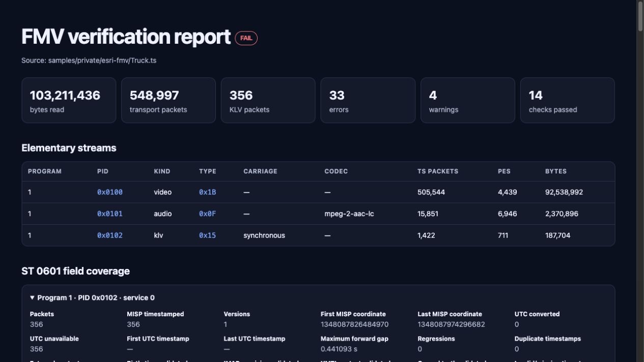This screenshot has width=644, height=362.
Task: Click the FMV verification report heading
Action: [x=126, y=37]
